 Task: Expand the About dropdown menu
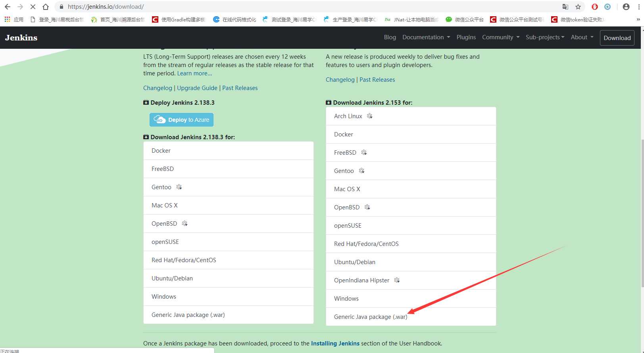(x=582, y=37)
